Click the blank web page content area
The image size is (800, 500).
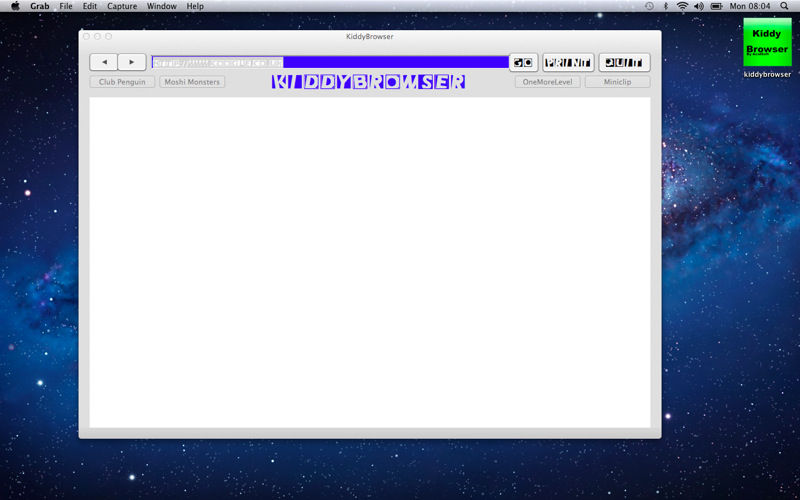point(370,262)
